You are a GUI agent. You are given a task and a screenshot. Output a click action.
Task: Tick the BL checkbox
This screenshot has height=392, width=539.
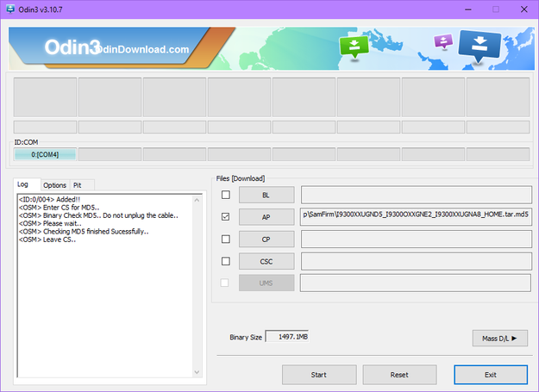click(225, 195)
